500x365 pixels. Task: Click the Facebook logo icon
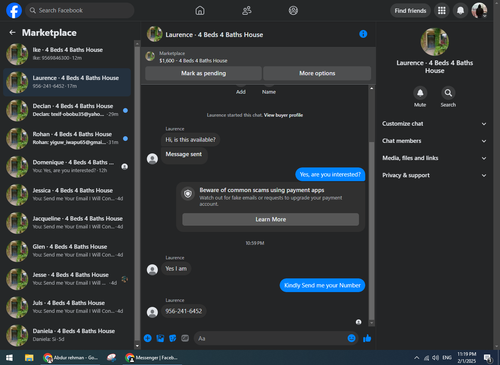14,10
